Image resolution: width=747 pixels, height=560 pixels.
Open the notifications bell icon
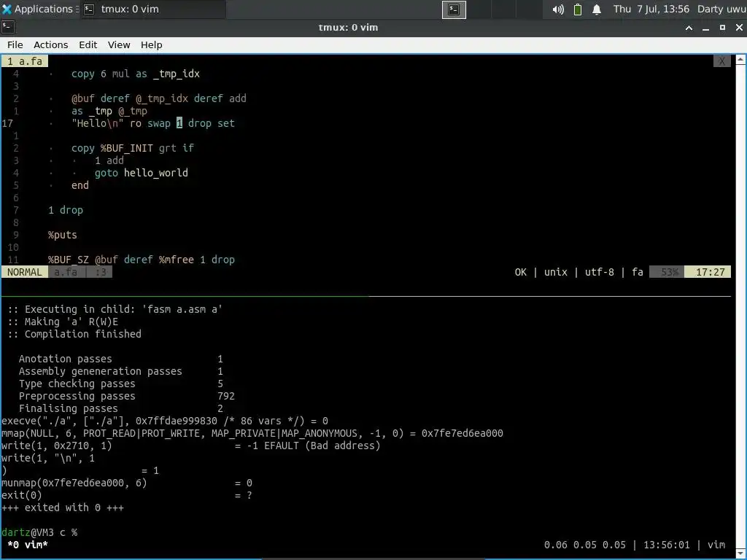click(x=597, y=9)
